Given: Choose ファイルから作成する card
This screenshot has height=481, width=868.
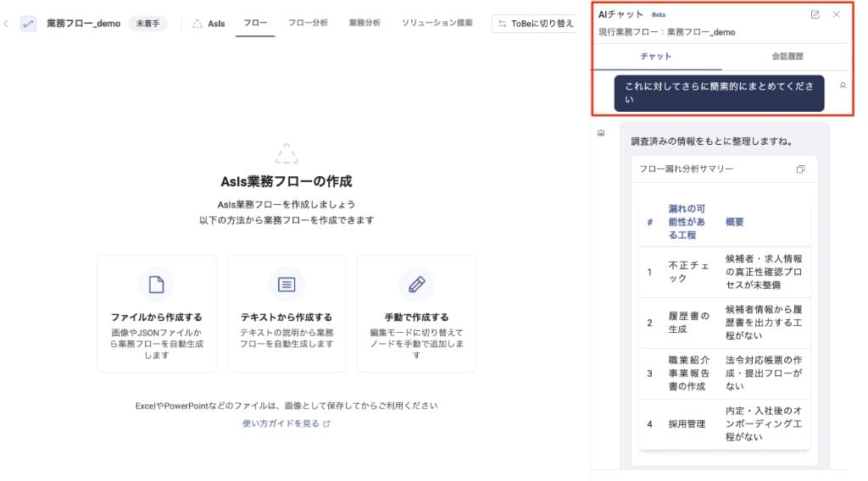Looking at the screenshot, I should 157,313.
